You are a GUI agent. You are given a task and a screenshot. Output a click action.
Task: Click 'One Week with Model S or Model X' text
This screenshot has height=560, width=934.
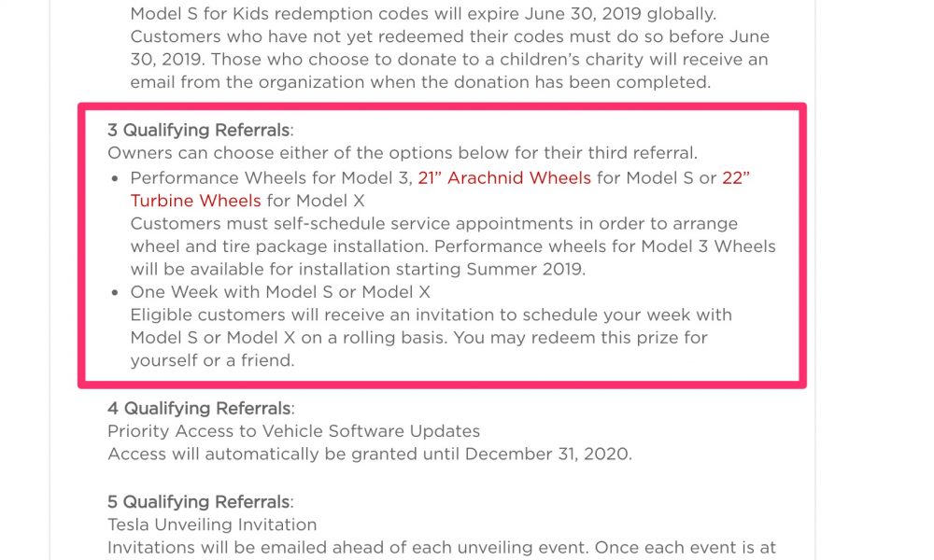click(280, 292)
